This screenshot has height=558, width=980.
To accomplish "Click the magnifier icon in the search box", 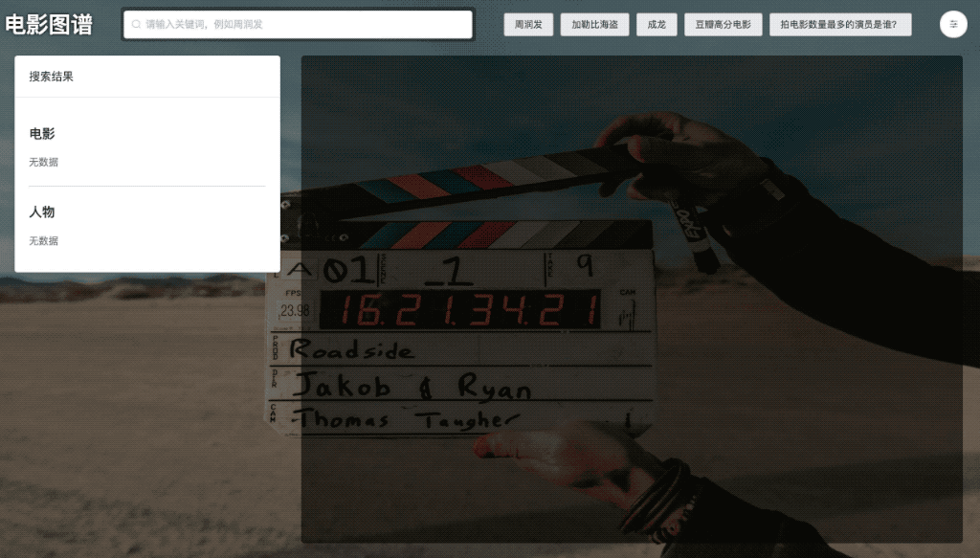I will 136,24.
